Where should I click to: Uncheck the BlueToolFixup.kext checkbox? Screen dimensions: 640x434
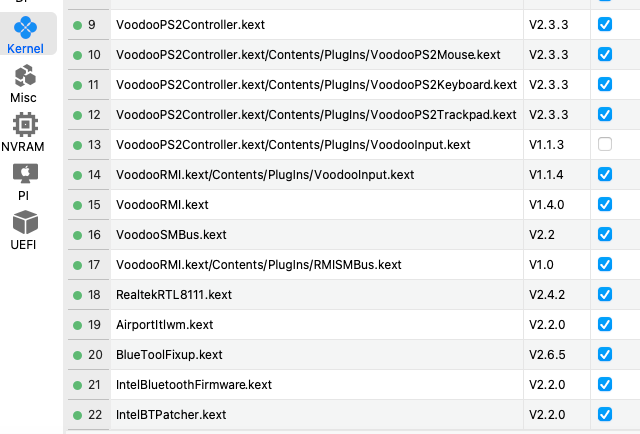pyautogui.click(x=604, y=354)
